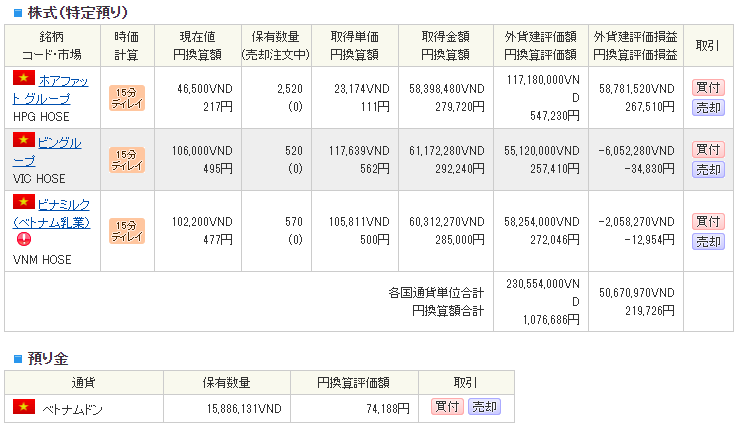This screenshot has width=740, height=432.
Task: Click the 取得金額 column header
Action: tap(446, 45)
